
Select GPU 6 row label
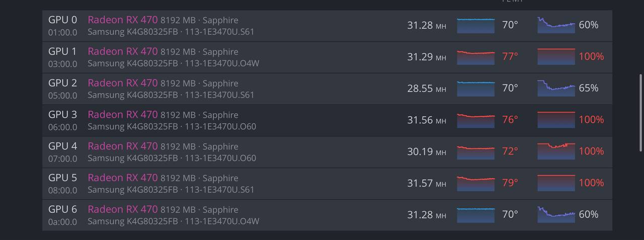[63, 209]
